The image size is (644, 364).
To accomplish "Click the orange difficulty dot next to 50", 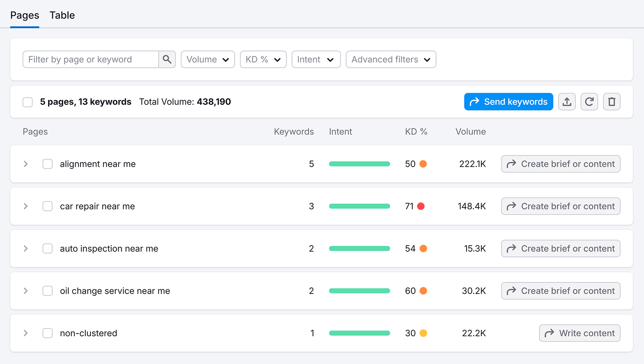I will [x=423, y=164].
